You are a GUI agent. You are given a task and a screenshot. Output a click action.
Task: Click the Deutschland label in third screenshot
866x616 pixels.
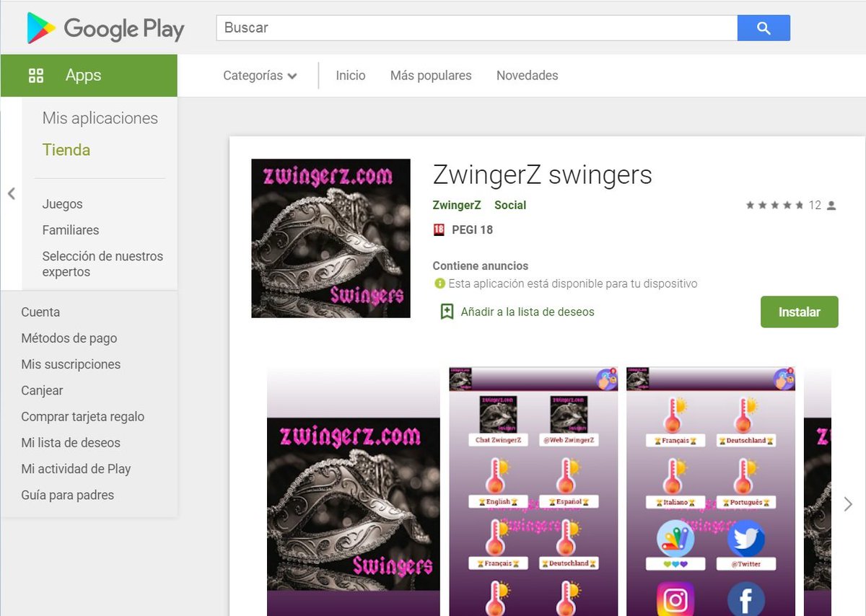746,440
